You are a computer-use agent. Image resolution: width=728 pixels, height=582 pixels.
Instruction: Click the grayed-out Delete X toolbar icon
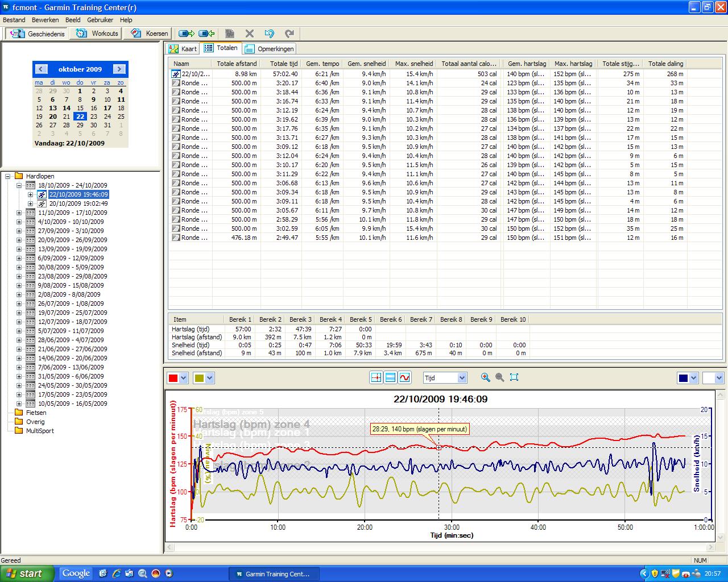click(249, 34)
